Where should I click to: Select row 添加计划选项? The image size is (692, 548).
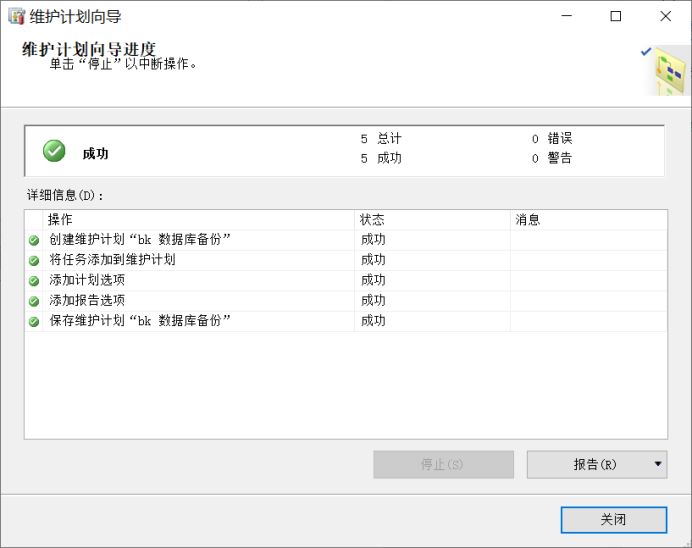(x=346, y=281)
